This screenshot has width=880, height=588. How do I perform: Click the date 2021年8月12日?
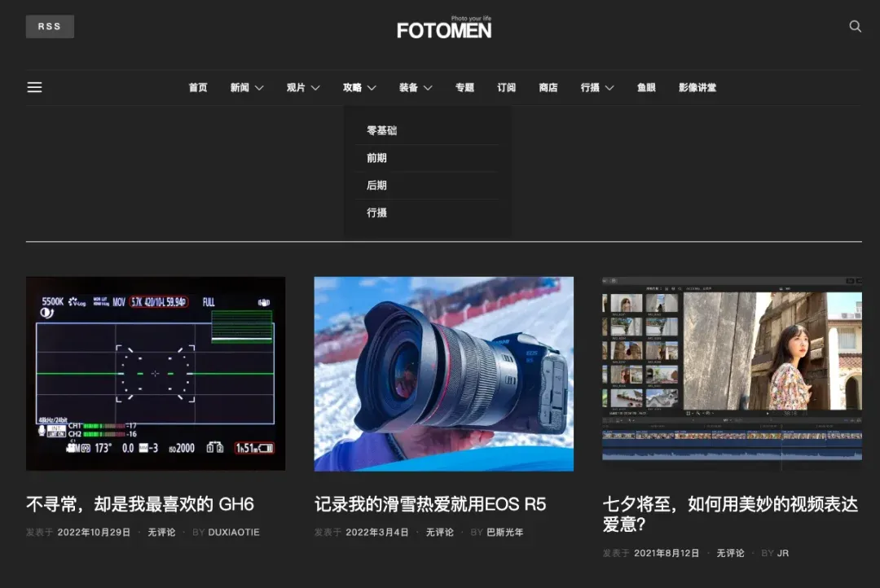[x=667, y=553]
